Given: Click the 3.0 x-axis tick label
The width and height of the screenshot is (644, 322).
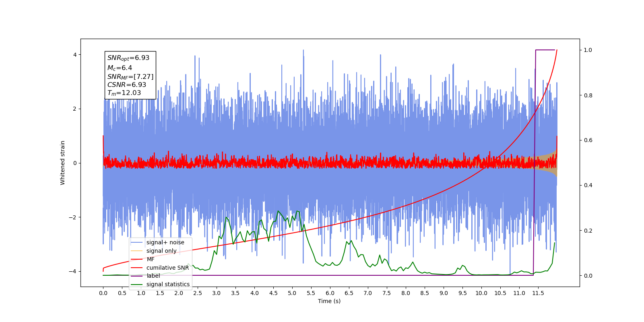Looking at the screenshot, I should coord(217,293).
